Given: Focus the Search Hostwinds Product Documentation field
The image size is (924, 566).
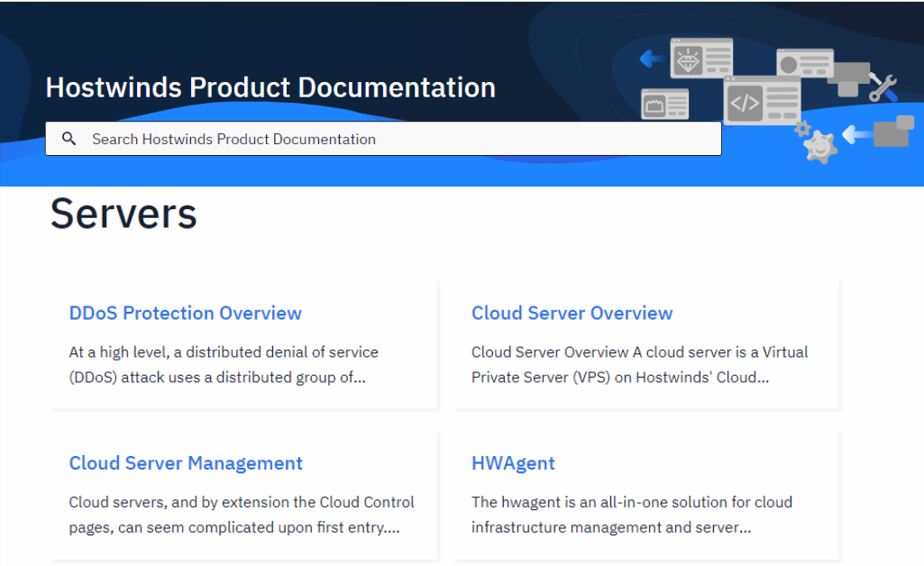Looking at the screenshot, I should 384,139.
